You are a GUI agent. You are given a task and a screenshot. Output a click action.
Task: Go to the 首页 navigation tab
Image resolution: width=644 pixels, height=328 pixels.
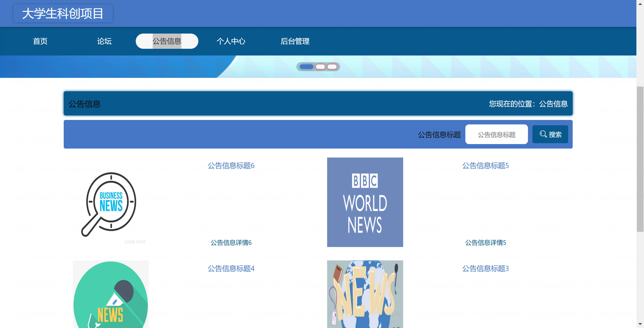click(40, 41)
